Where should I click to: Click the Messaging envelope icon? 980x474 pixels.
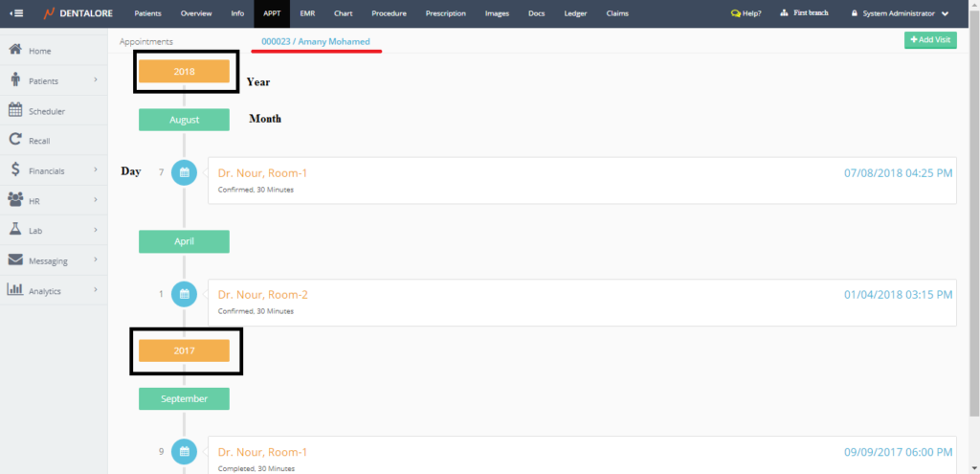tap(15, 260)
